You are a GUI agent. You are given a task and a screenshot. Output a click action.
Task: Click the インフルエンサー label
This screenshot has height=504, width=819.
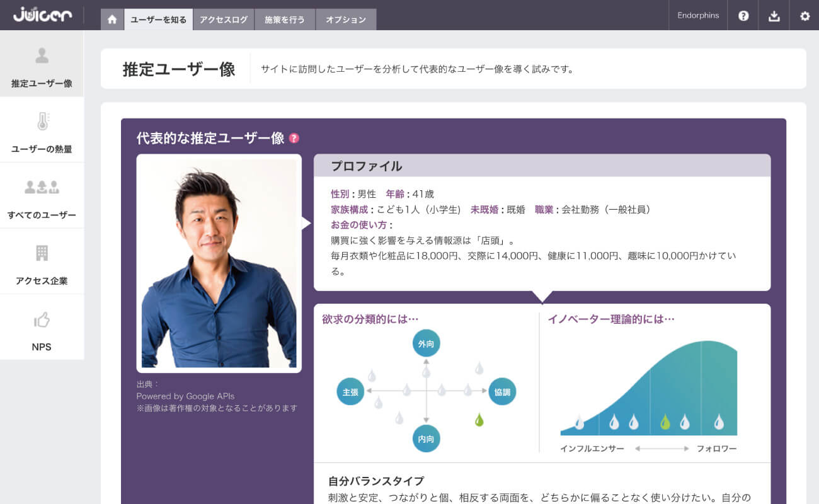592,449
